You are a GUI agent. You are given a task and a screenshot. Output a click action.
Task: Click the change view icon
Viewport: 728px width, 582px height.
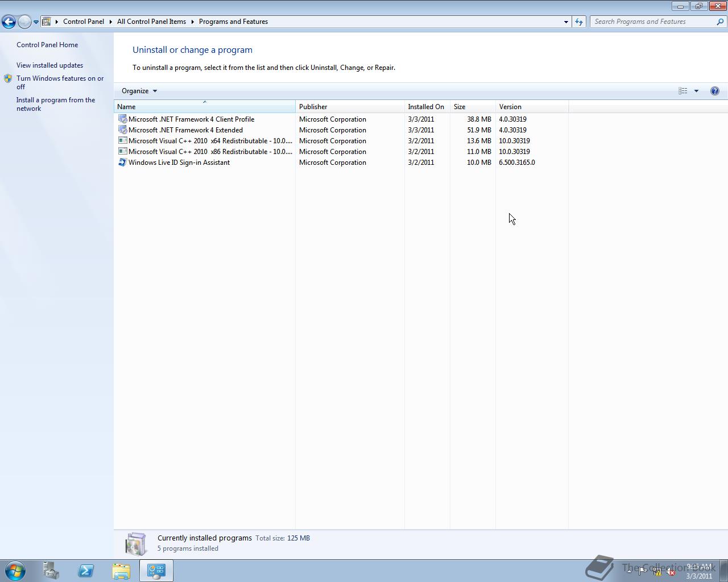[682, 91]
